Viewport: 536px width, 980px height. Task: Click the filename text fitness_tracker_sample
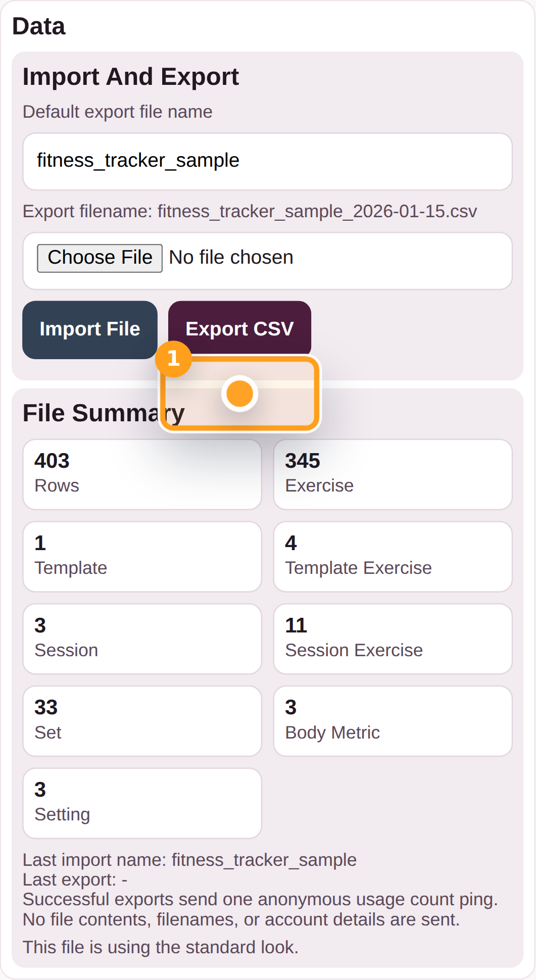(138, 161)
